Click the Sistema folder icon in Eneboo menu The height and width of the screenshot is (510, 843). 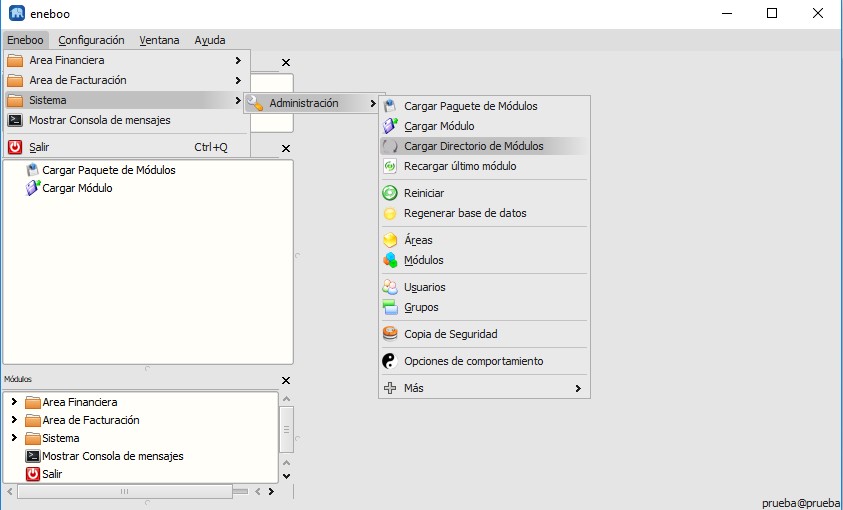click(x=15, y=100)
